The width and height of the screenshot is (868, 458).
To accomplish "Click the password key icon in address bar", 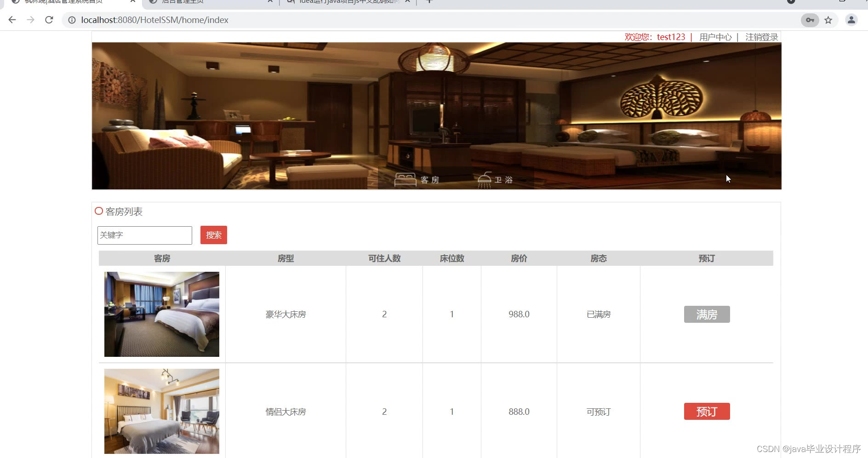I will (810, 20).
